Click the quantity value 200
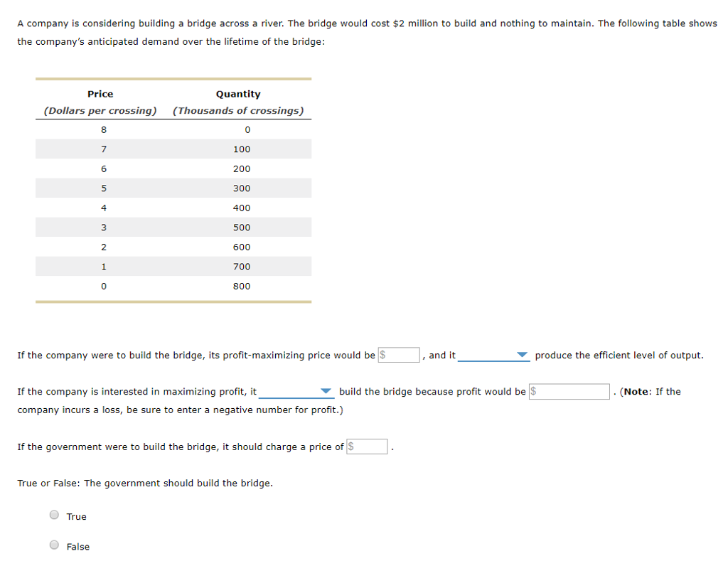The width and height of the screenshot is (728, 566). 242,169
